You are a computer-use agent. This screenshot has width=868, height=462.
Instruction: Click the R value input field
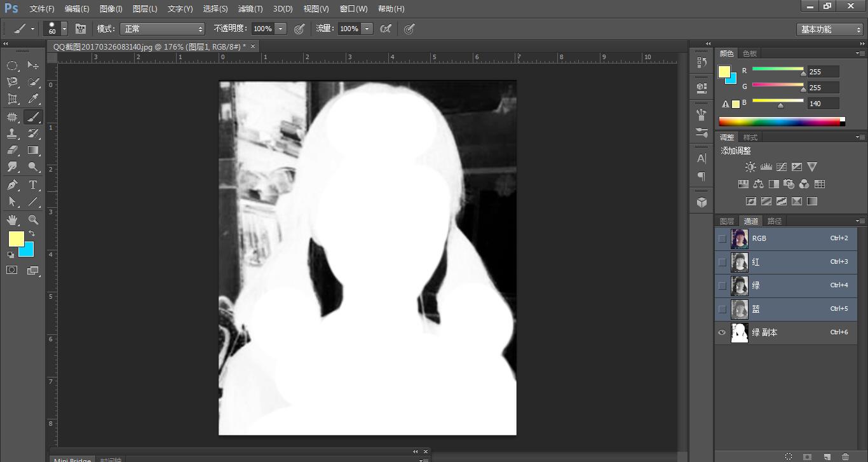pyautogui.click(x=823, y=72)
